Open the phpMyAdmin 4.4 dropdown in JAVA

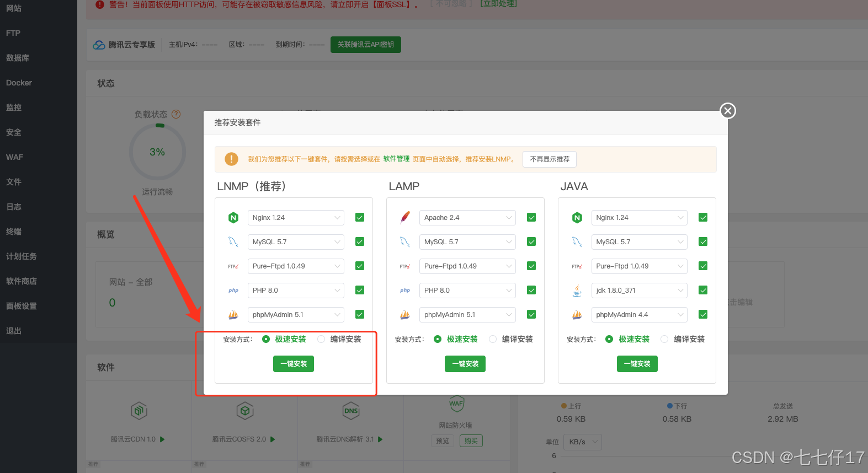(640, 315)
